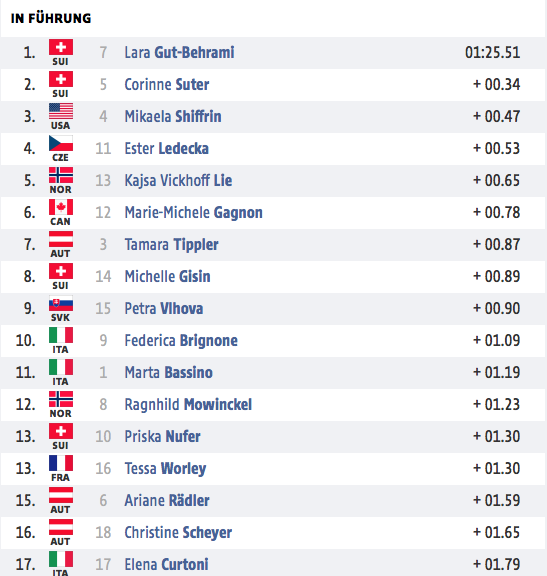The image size is (547, 576).
Task: Select the Czech flag next to Ester Ledecka
Action: pos(61,143)
